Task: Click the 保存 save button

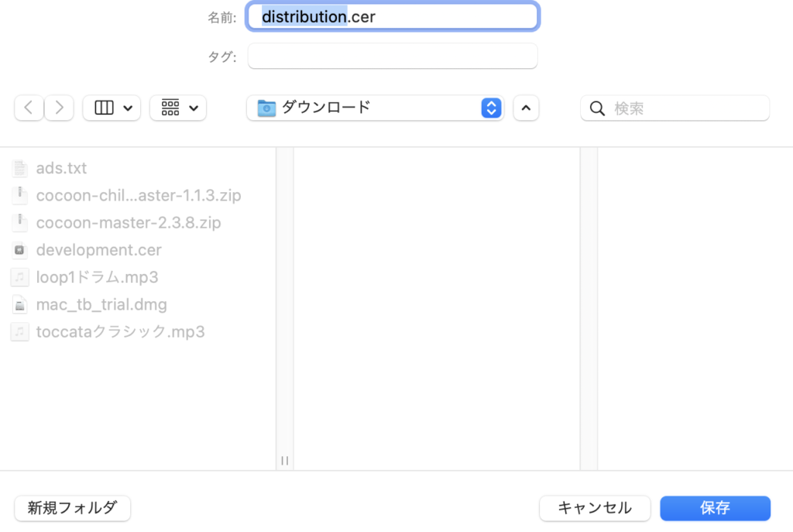Action: pos(715,508)
